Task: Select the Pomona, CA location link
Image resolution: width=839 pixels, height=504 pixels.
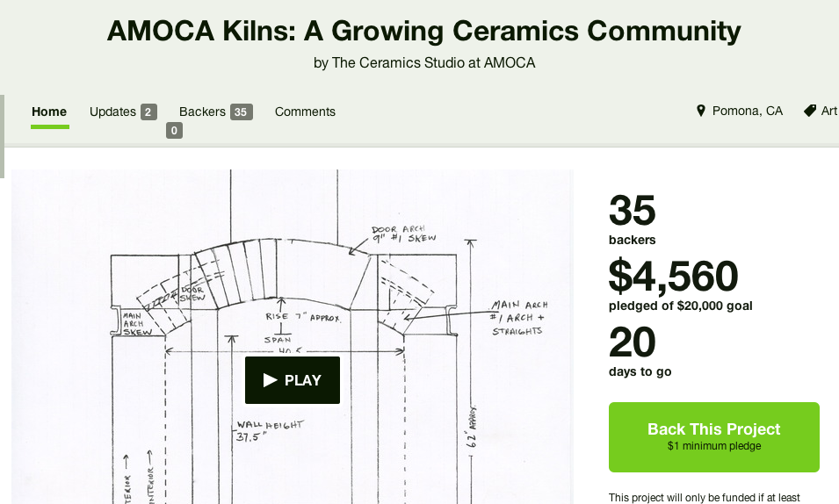Action: click(747, 112)
